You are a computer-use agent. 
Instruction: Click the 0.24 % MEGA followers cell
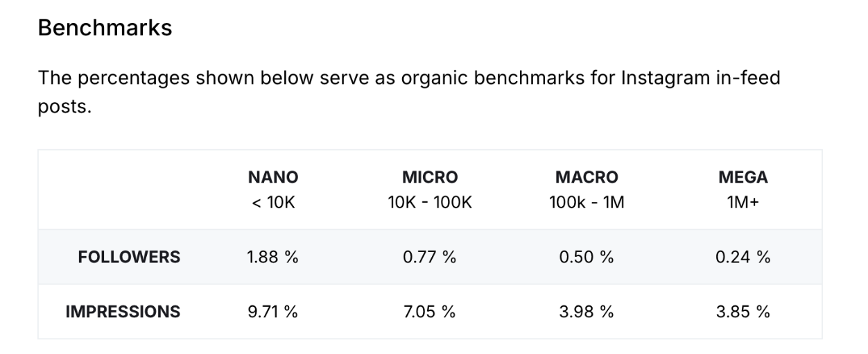pos(743,257)
